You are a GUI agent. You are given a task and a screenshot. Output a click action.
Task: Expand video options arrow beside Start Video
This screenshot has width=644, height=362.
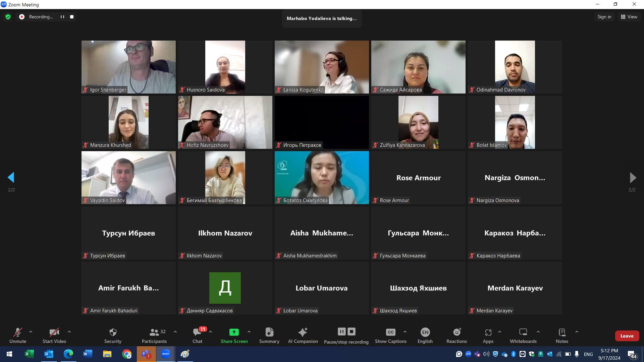(69, 332)
